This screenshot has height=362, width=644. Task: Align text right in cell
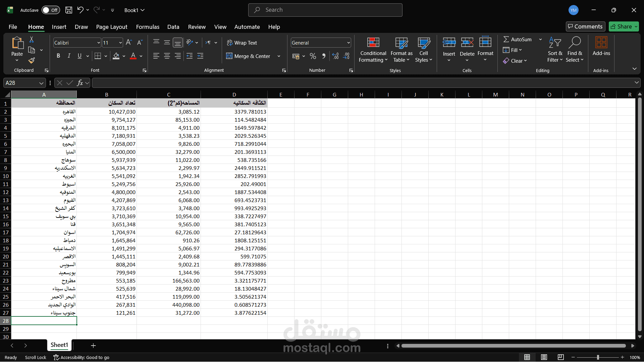pos(178,56)
